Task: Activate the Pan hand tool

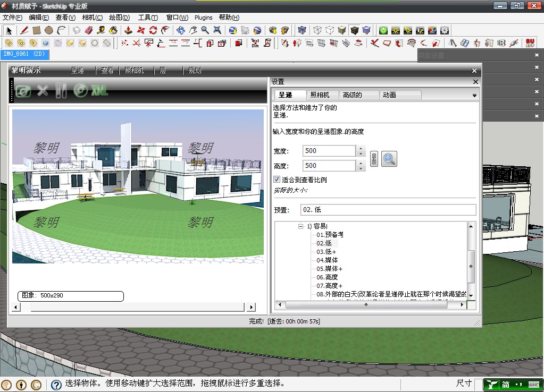Action: tap(193, 30)
